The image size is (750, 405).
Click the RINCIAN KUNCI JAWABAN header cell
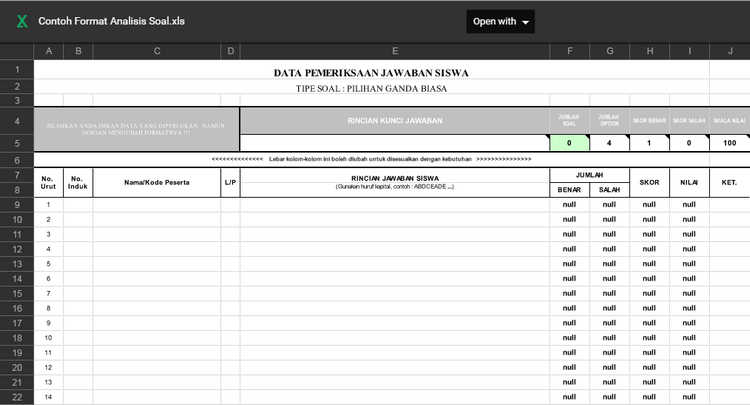[395, 121]
